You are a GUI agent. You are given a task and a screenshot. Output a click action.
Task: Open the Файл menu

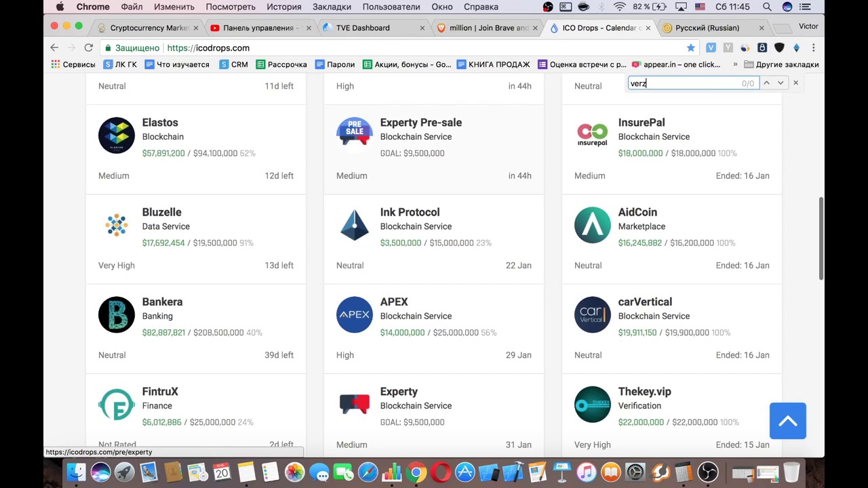pyautogui.click(x=132, y=7)
